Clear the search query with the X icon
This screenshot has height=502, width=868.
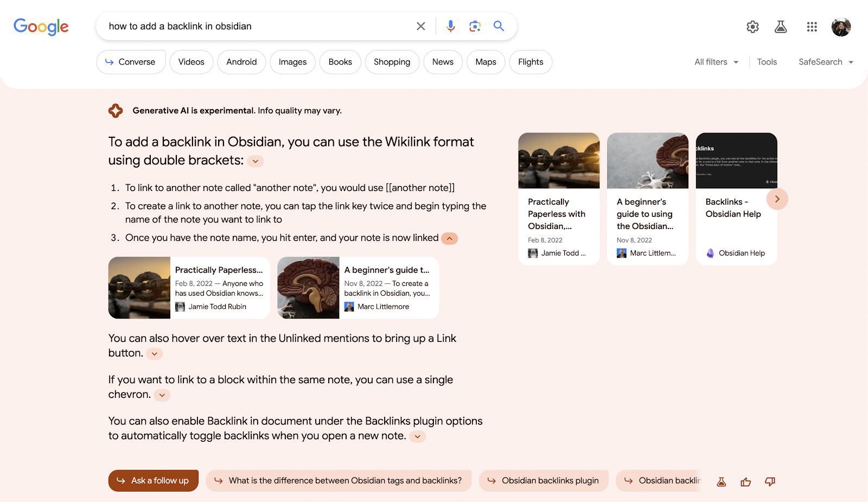[420, 26]
